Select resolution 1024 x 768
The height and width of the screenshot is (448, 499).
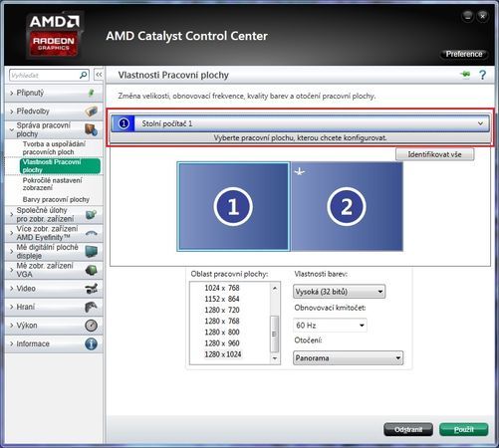point(222,288)
